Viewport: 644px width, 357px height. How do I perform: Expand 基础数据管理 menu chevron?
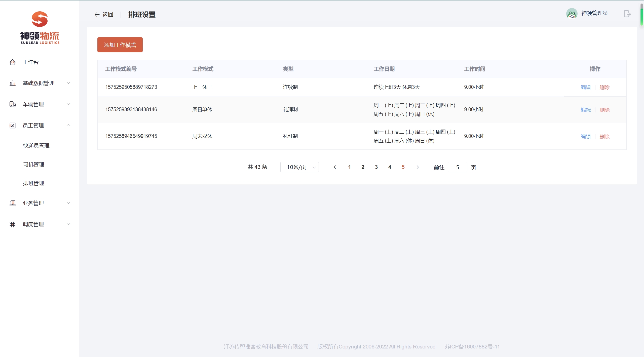[x=68, y=83]
